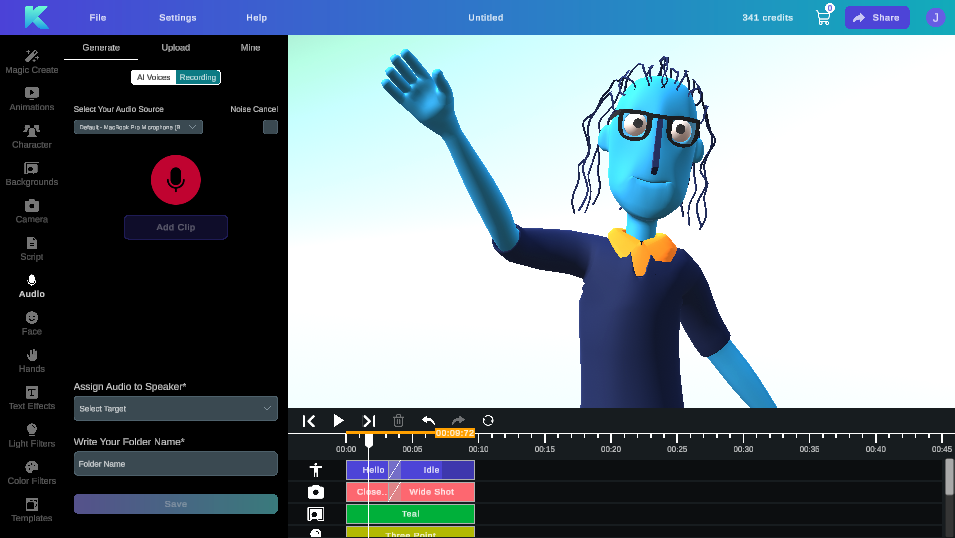955x538 pixels.
Task: Open the File menu
Action: 98,18
